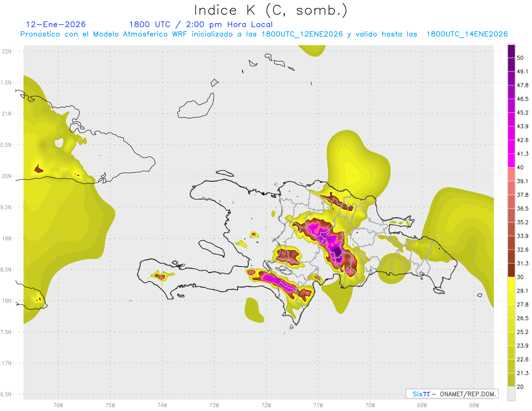This screenshot has height=411, width=532.
Task: Click the legend value "32.6"
Action: pos(523,250)
